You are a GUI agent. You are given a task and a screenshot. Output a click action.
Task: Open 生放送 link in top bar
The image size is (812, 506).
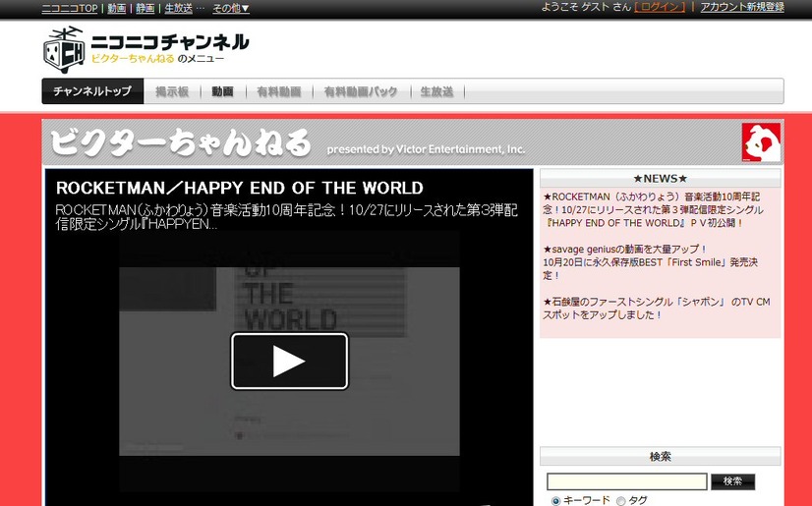click(x=179, y=8)
